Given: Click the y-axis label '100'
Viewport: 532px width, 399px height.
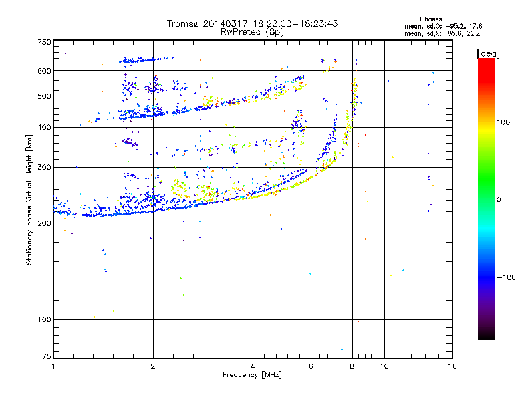Looking at the screenshot, I should [x=44, y=320].
